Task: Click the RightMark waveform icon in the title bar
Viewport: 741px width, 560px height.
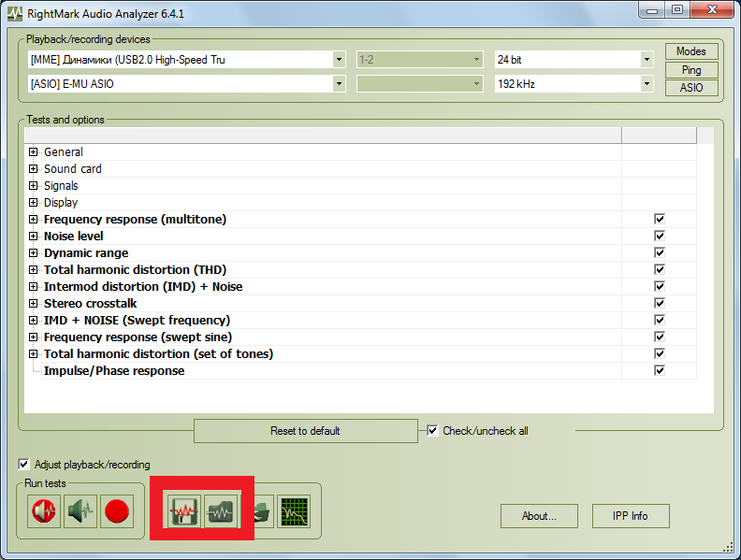Action: 15,13
